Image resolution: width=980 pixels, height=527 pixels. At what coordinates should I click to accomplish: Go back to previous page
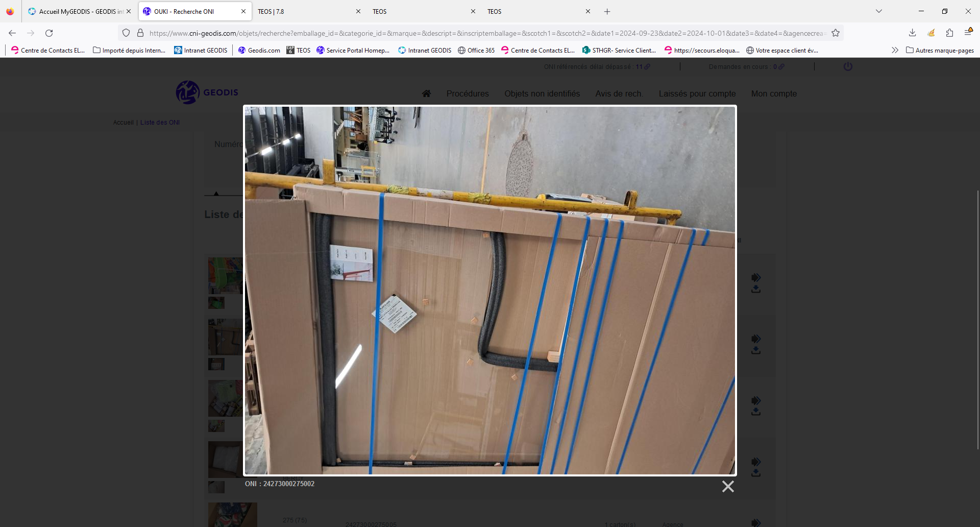point(12,33)
